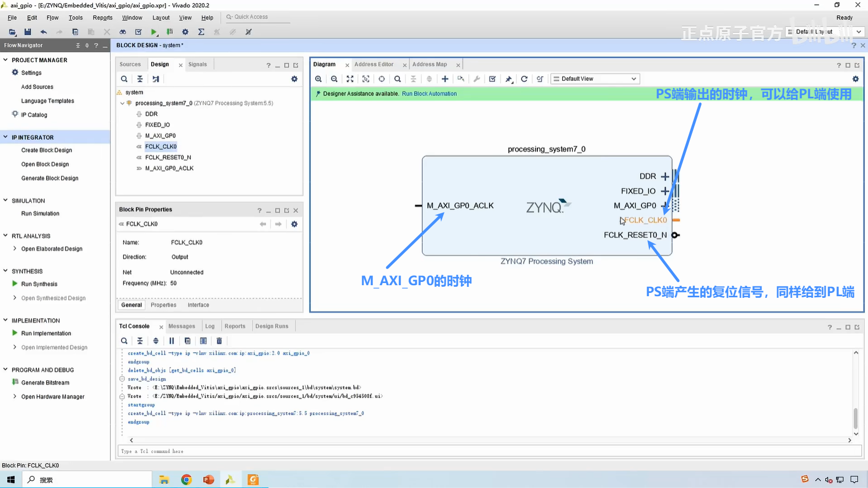Open Block Pin Properties settings gear
The height and width of the screenshot is (488, 868).
(x=294, y=224)
